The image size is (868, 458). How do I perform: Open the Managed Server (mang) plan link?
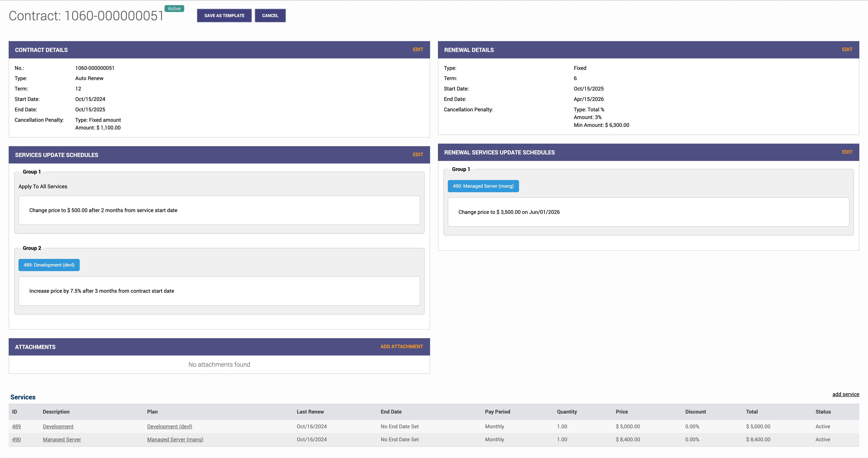[x=175, y=440]
